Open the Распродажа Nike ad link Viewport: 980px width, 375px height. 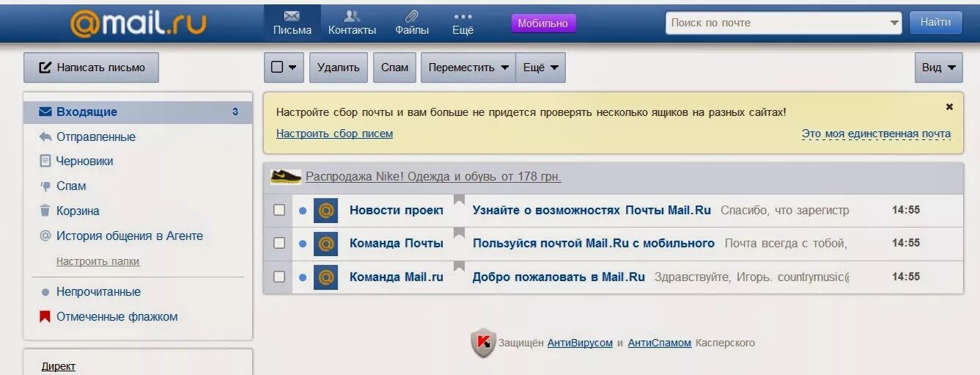(433, 177)
